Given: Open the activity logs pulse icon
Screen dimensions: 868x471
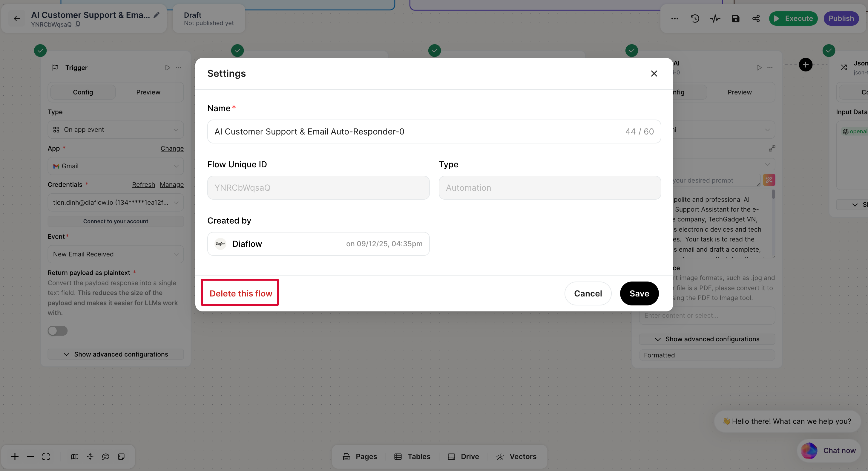Looking at the screenshot, I should coord(715,19).
